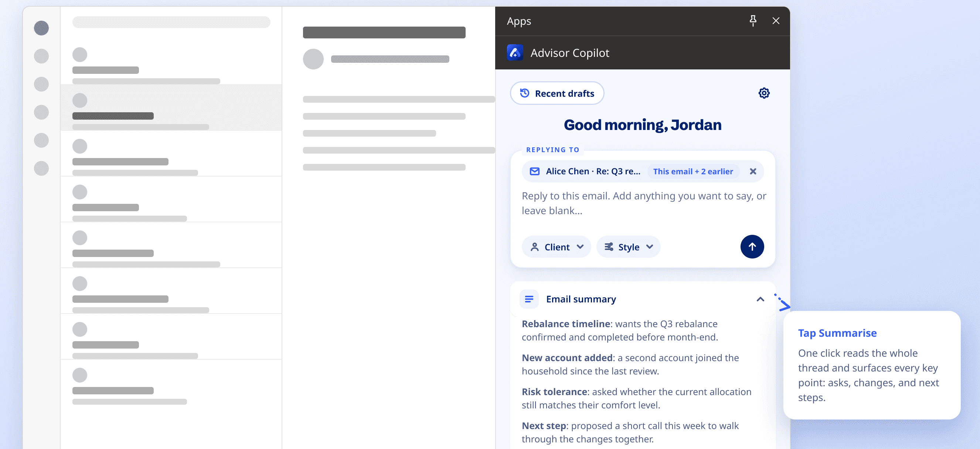Click the 'Risk tolerance' summary point
Screen dimensions: 980x449
(x=636, y=398)
